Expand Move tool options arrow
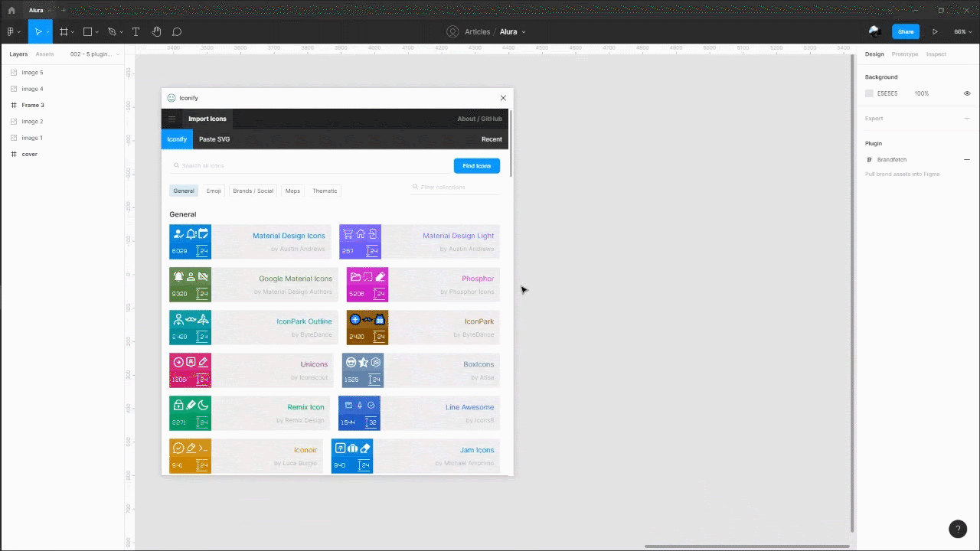The image size is (980, 551). 47,32
